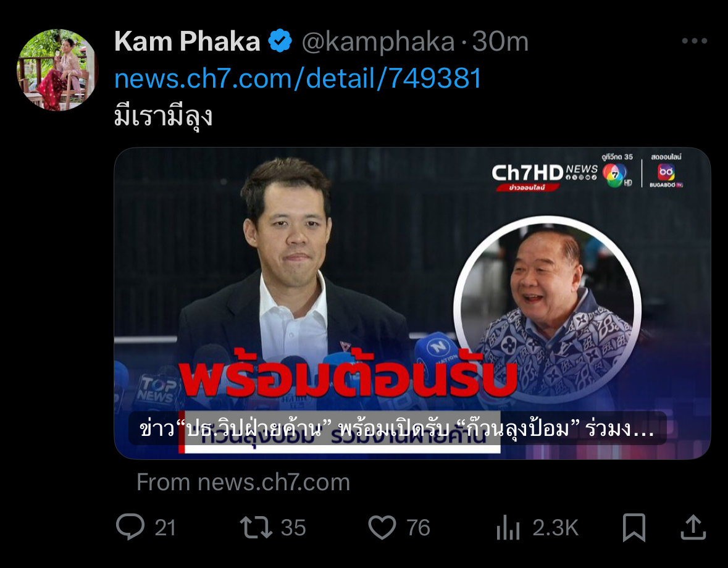This screenshot has width=728, height=568.
Task: View tweet analytics bar chart icon
Action: 508,528
